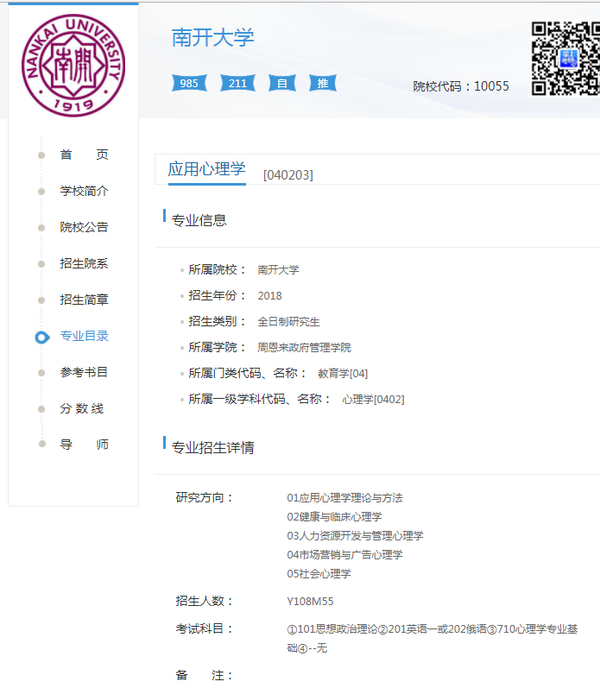Viewport: 600px width, 688px height.
Task: Click the 推 badge
Action: tap(323, 83)
